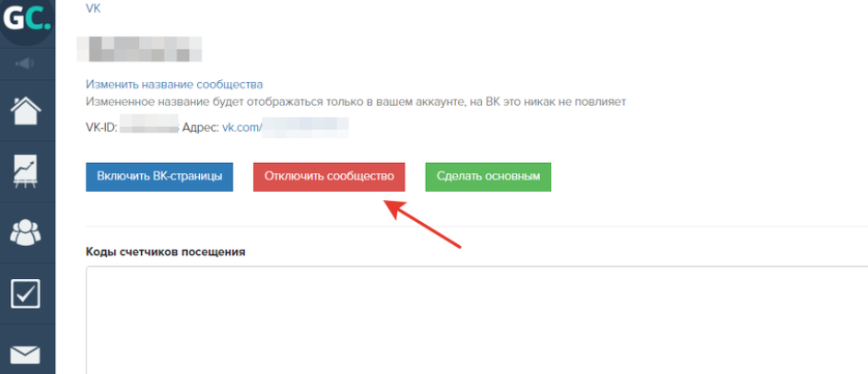Open the users group icon
868x374 pixels.
click(x=26, y=233)
